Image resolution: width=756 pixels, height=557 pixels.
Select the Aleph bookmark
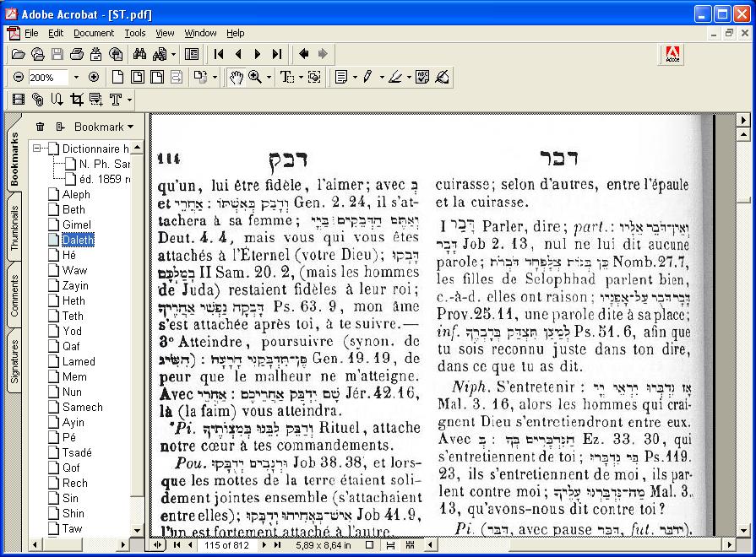pos(76,194)
